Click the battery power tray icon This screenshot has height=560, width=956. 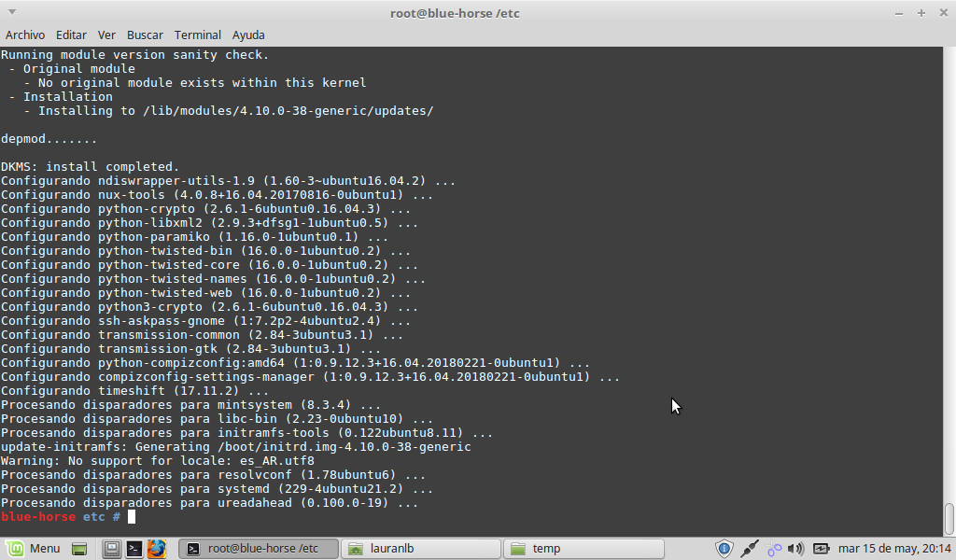[821, 548]
